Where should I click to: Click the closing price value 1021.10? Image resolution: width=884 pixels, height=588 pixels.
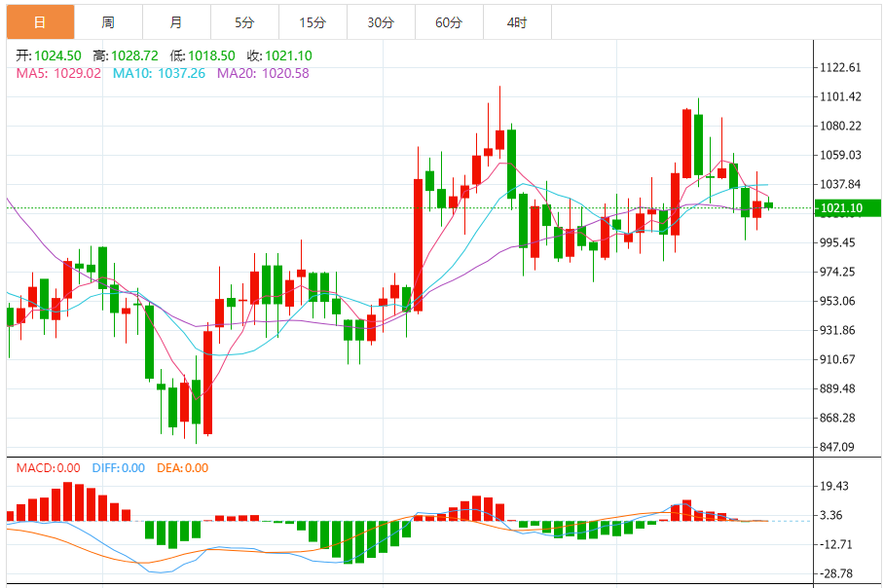click(x=288, y=55)
